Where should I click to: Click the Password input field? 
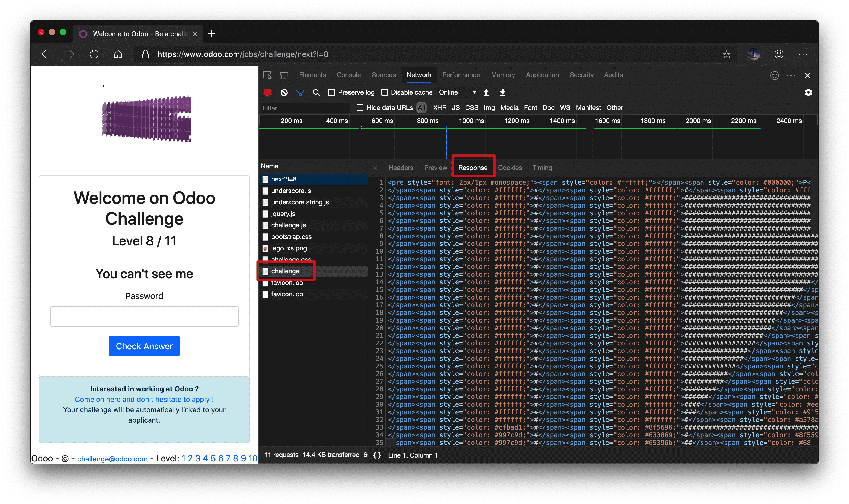pos(144,317)
